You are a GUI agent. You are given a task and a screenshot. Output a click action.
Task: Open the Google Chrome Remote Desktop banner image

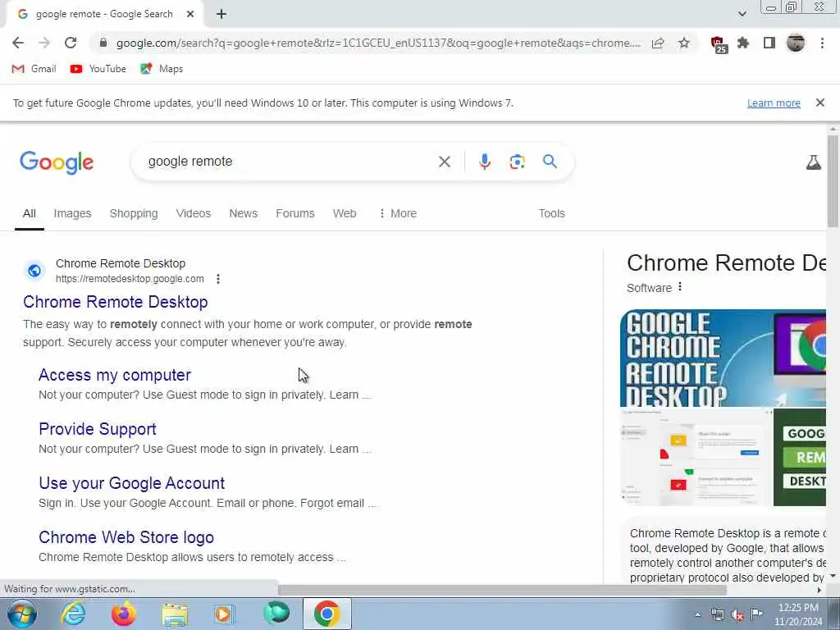[723, 358]
